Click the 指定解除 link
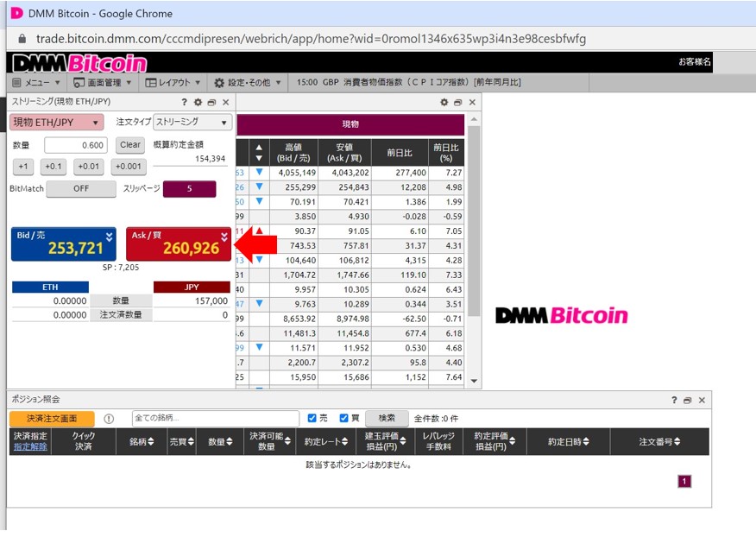This screenshot has height=550, width=756. click(30, 446)
